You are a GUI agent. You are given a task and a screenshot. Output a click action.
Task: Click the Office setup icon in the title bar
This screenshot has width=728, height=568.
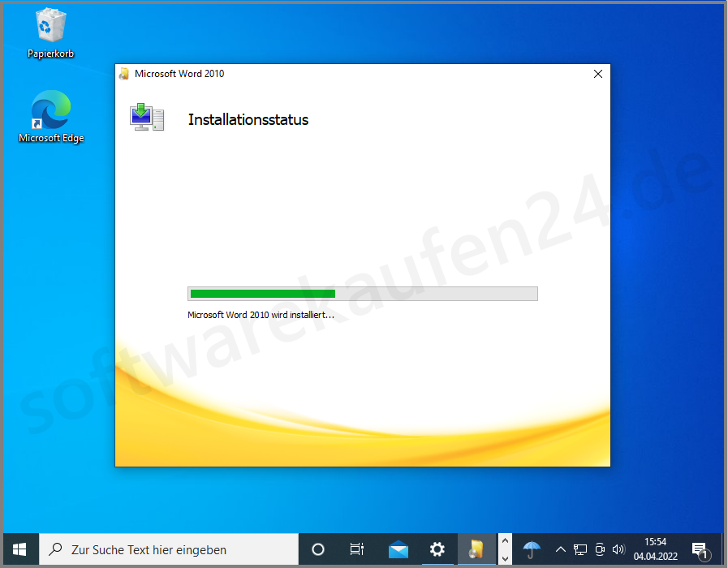coord(124,74)
